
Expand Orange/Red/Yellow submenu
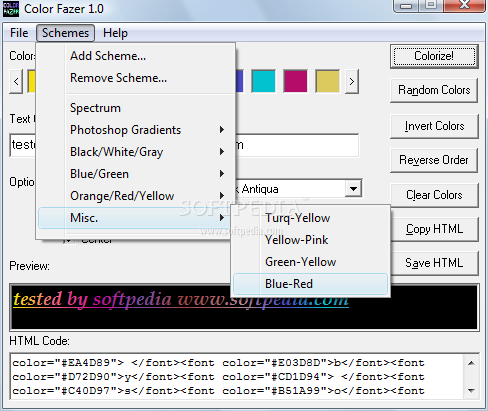(137, 196)
